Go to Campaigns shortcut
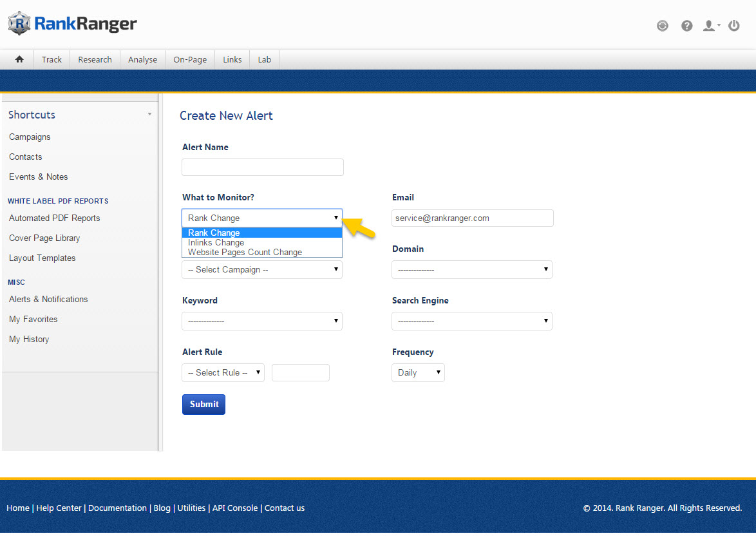 point(30,137)
